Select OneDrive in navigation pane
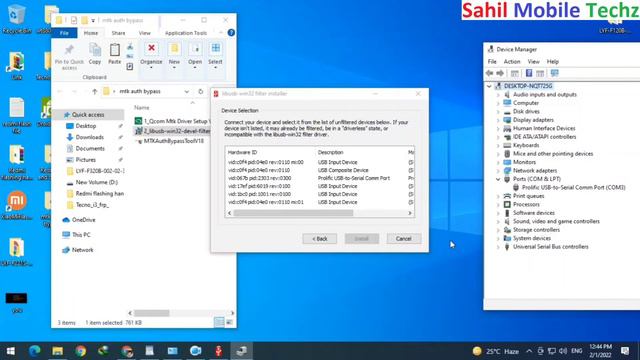Viewport: 640px width, 360px height. click(x=83, y=220)
